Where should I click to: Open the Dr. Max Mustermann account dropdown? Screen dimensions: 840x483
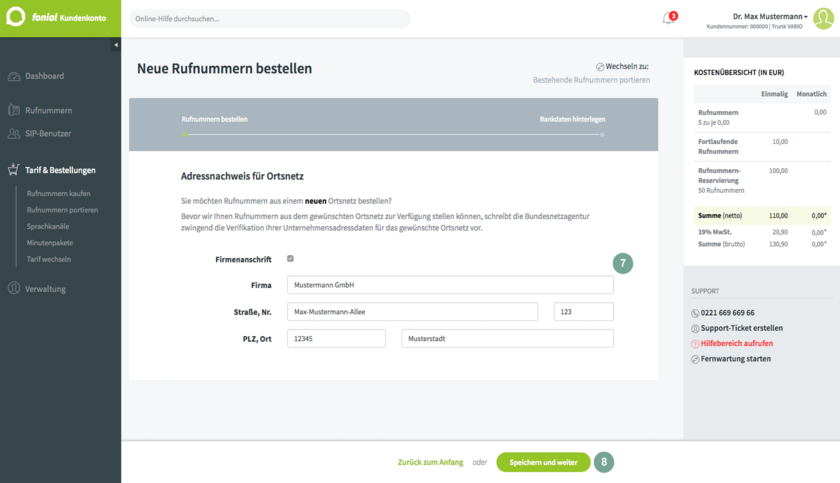pyautogui.click(x=770, y=17)
